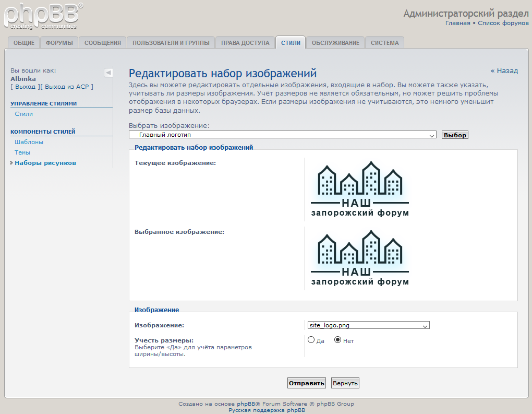
Task: Collapse the sidebar with the arrow icon
Action: (x=108, y=73)
